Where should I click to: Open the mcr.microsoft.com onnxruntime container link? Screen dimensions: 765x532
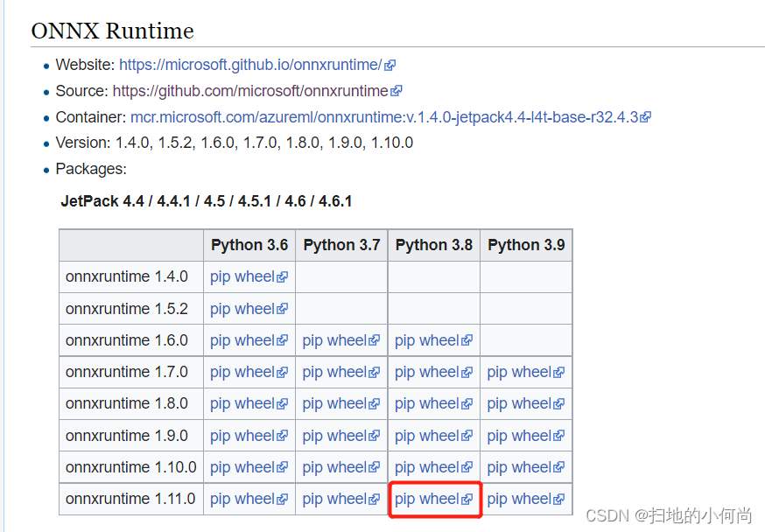[x=384, y=117]
